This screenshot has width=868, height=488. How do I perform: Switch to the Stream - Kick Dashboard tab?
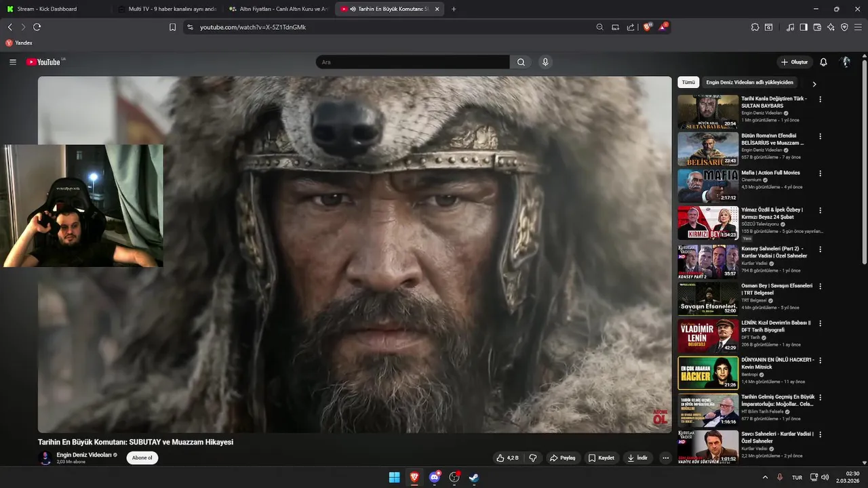click(55, 9)
